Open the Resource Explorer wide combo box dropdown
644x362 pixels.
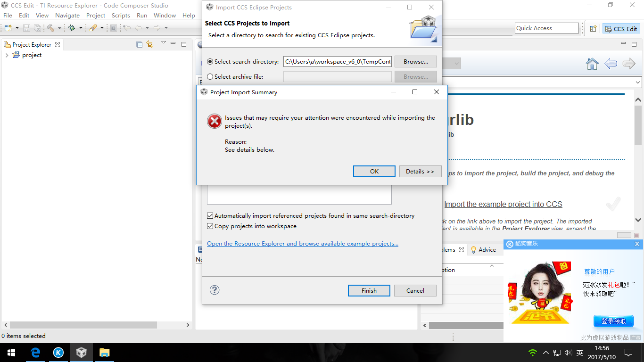coord(638,82)
